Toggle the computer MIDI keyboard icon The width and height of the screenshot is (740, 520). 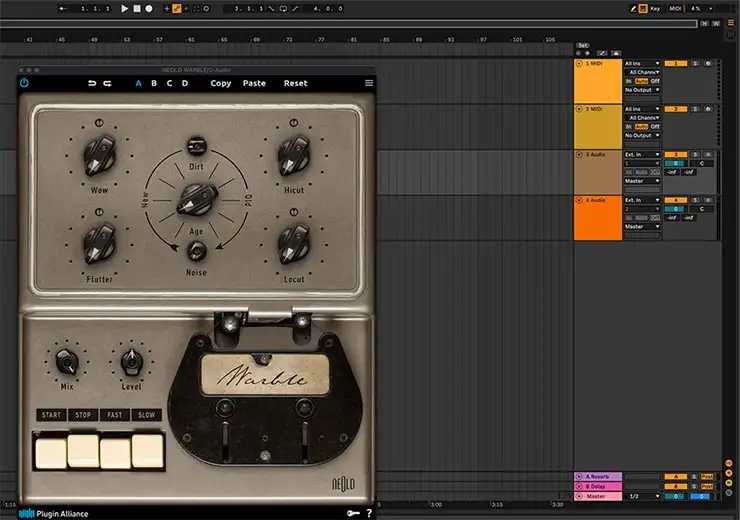click(x=643, y=8)
